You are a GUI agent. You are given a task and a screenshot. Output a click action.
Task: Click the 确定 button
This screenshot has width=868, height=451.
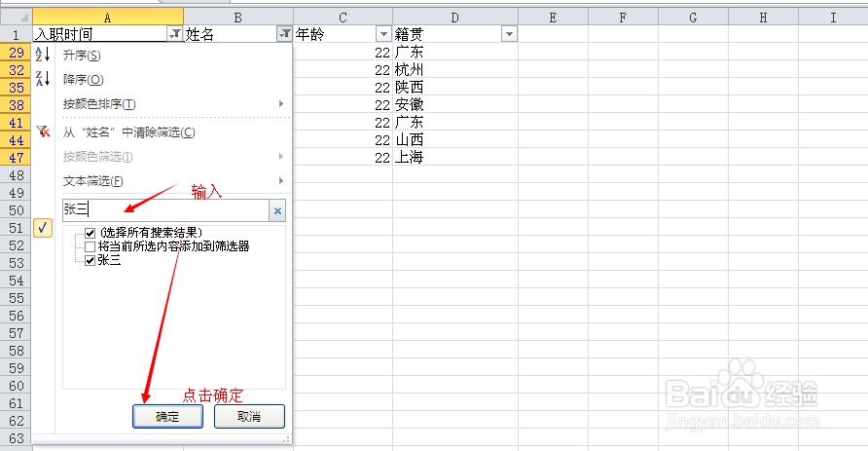click(167, 416)
